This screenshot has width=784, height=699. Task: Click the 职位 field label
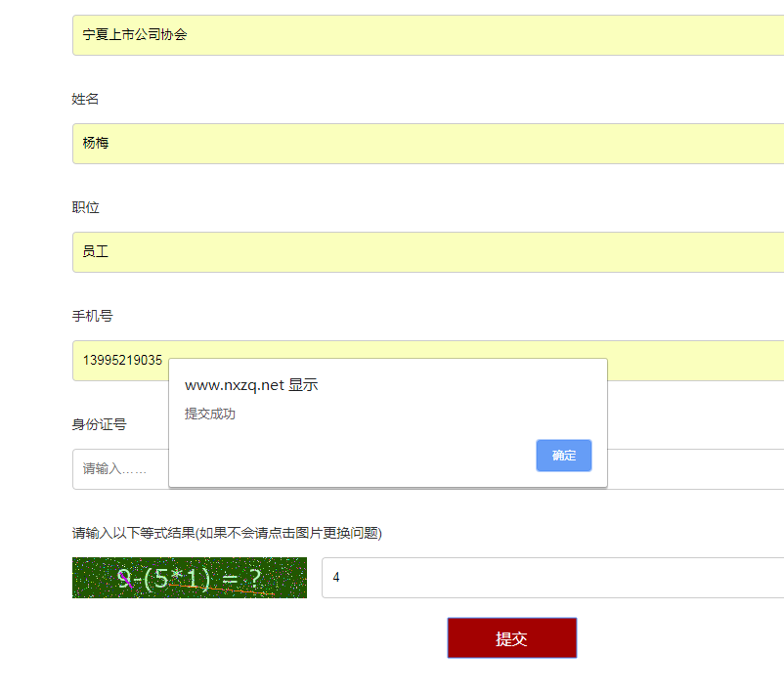(x=85, y=208)
